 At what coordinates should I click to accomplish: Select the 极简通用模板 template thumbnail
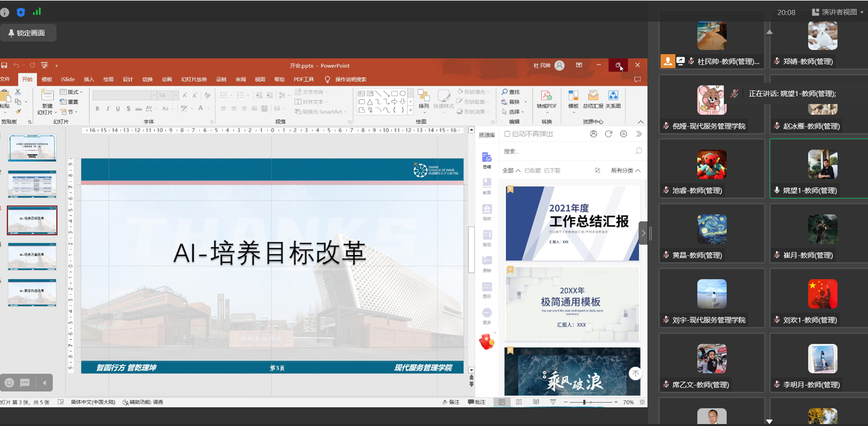pos(572,304)
